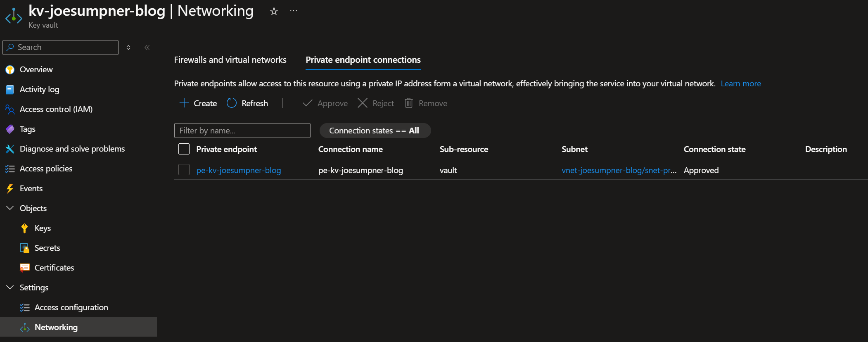This screenshot has height=342, width=868.
Task: Select all rows with header checkbox
Action: [184, 149]
